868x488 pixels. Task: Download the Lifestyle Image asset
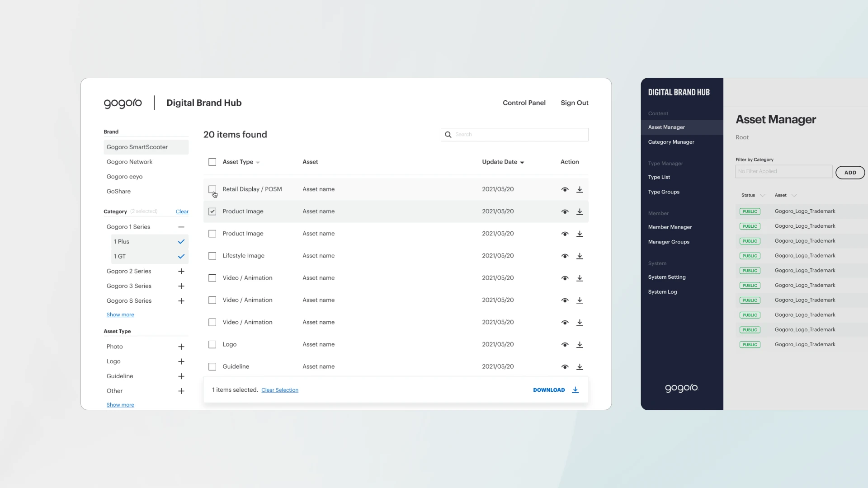[x=580, y=256]
